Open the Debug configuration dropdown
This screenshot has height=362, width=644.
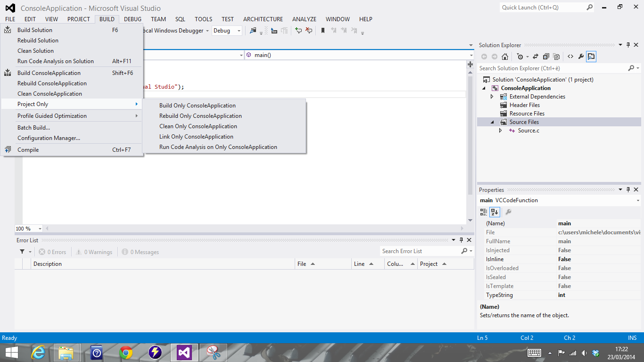pyautogui.click(x=239, y=31)
